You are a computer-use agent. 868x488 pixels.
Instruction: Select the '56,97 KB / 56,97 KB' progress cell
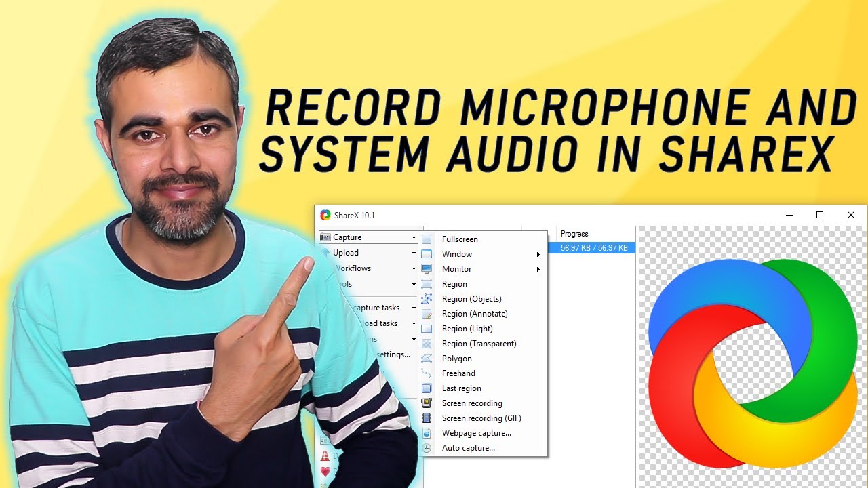(x=595, y=248)
